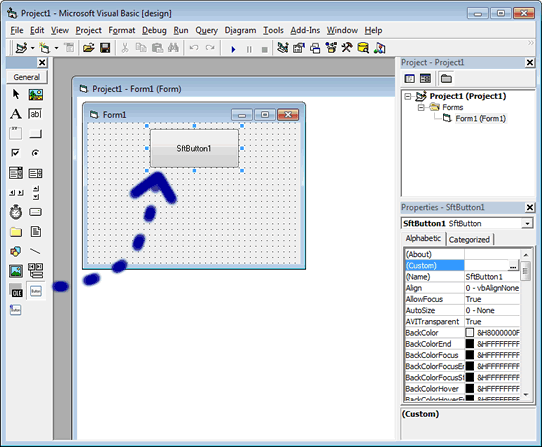Open the SftButton1 object dropdown
Viewport: 542px width, 447px height.
(x=527, y=224)
